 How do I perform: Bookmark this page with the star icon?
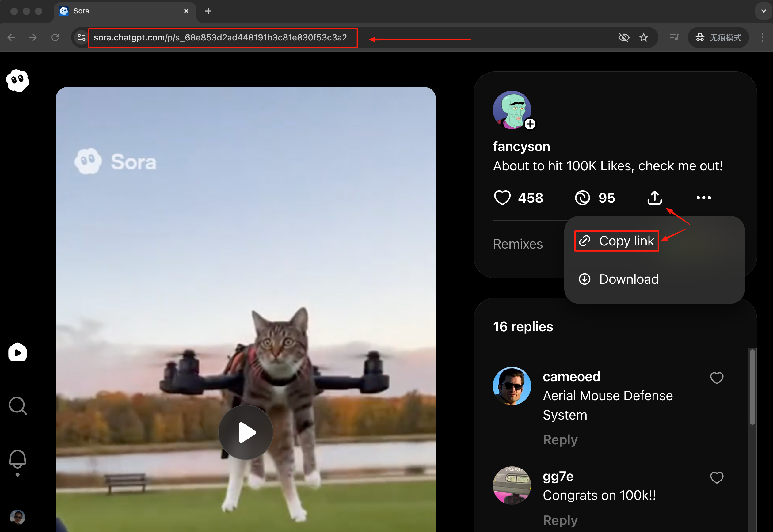click(644, 37)
